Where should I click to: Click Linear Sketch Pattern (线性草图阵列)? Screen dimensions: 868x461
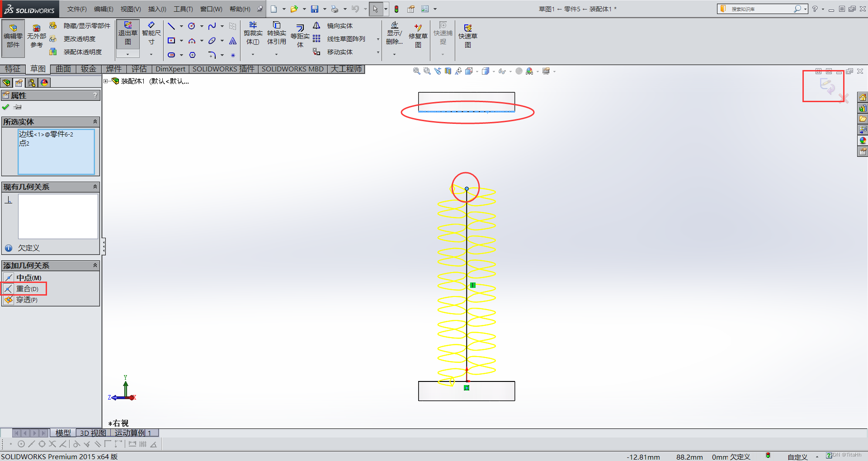pos(339,39)
